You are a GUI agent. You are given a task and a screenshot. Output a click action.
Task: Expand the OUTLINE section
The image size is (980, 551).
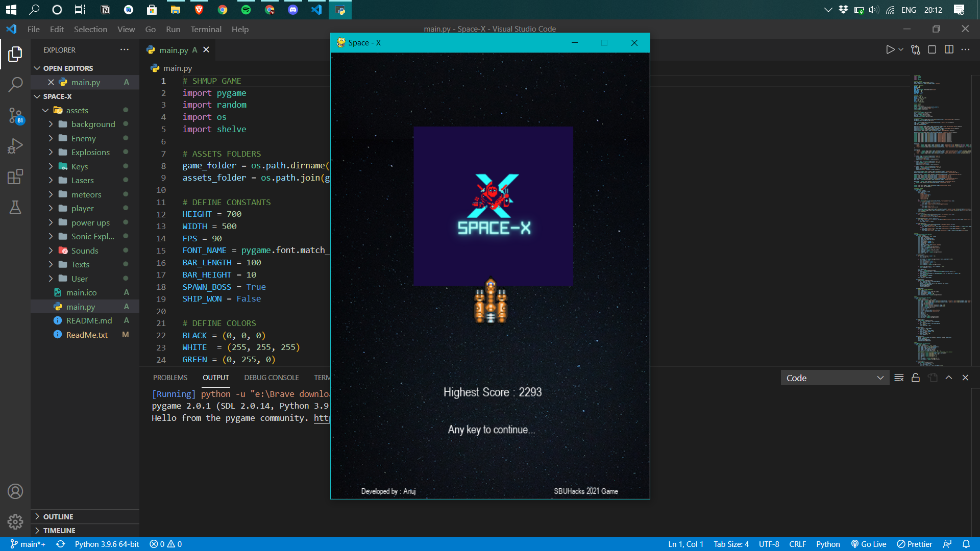coord(58,516)
